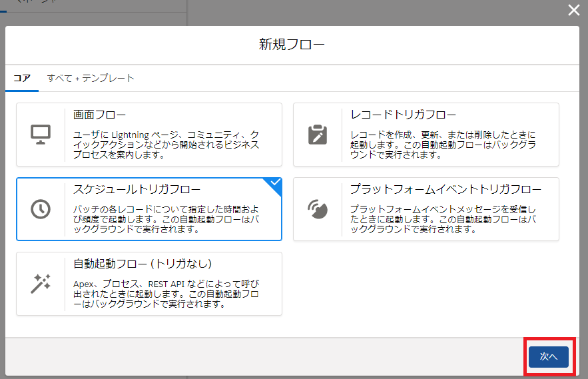Select 自動起動フロー (トリガなし) title
This screenshot has width=588, height=379.
pos(143,264)
